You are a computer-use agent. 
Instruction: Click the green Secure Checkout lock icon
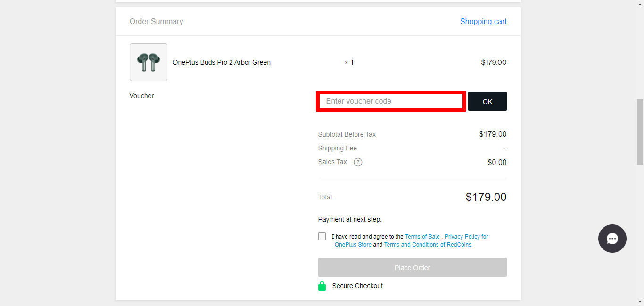point(322,286)
